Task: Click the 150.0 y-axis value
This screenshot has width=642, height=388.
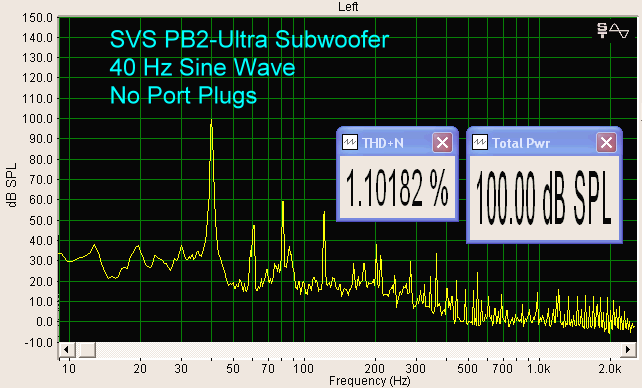Action: click(38, 18)
